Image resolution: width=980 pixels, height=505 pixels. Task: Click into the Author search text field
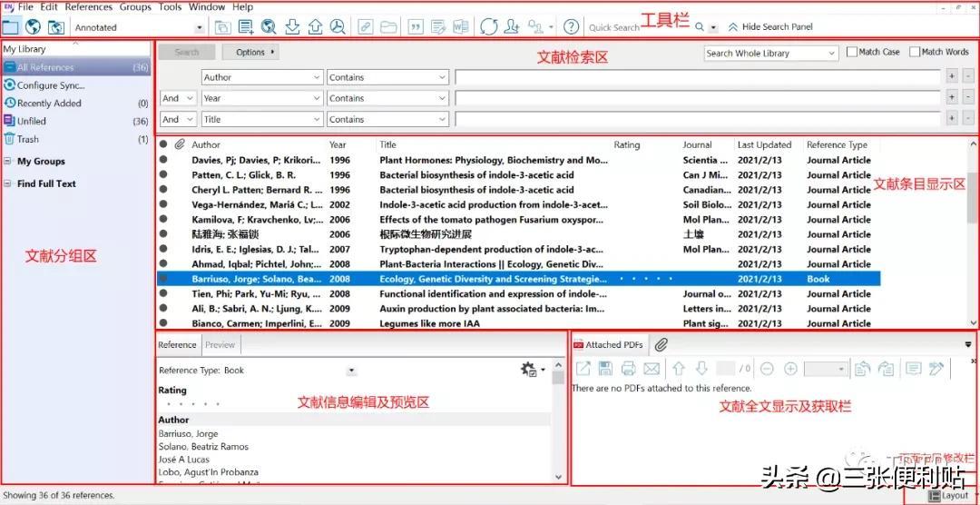pos(698,77)
